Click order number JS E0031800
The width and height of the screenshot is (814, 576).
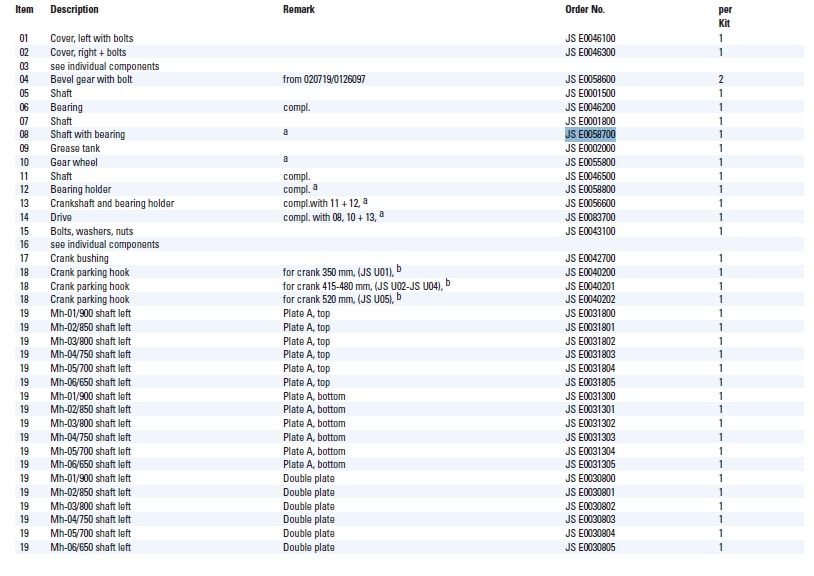[590, 313]
